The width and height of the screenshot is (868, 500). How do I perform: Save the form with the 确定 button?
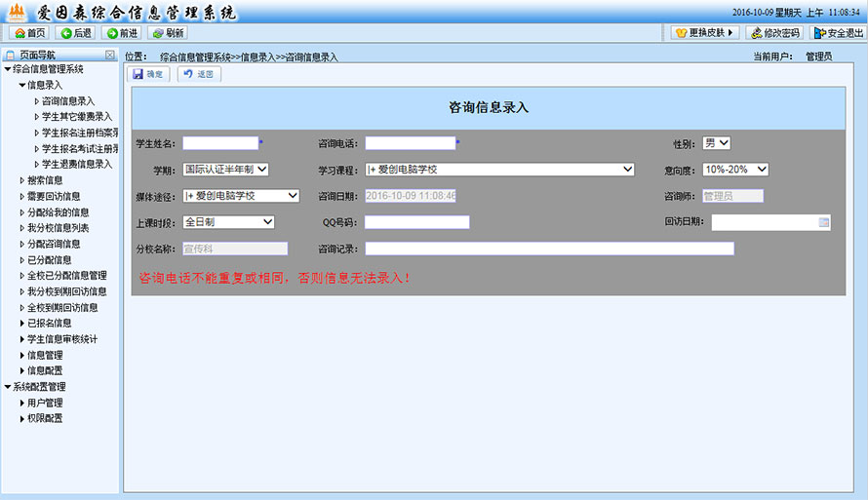coord(148,74)
